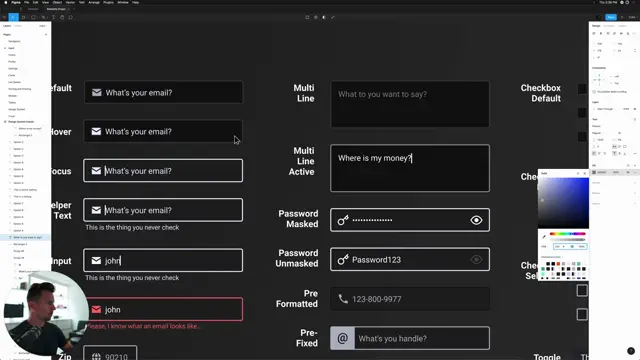Open the Edit menu
Screen dimensions: 640x360
point(36,2)
